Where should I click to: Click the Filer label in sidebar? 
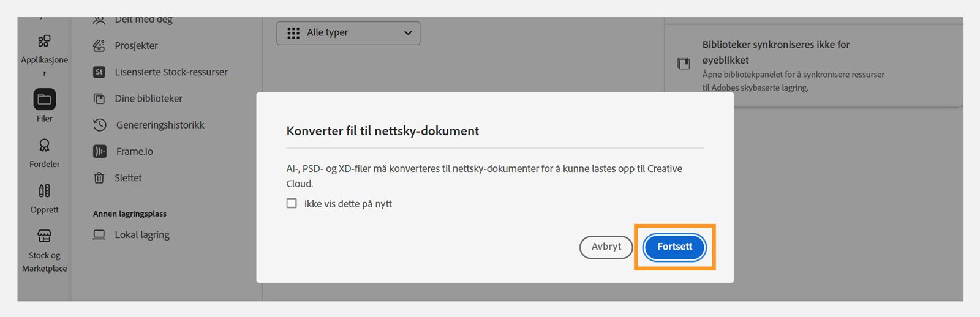pos(44,119)
